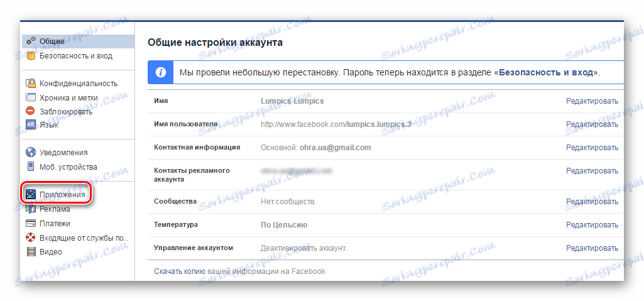The image size is (644, 301).
Task: Click the credit card icon for Платежи
Action: pos(31,223)
